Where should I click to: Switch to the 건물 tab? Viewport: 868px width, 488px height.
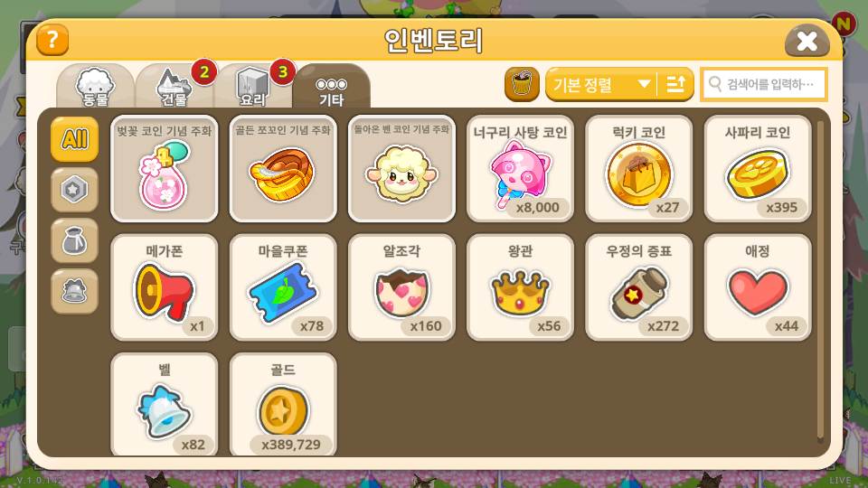[175, 87]
